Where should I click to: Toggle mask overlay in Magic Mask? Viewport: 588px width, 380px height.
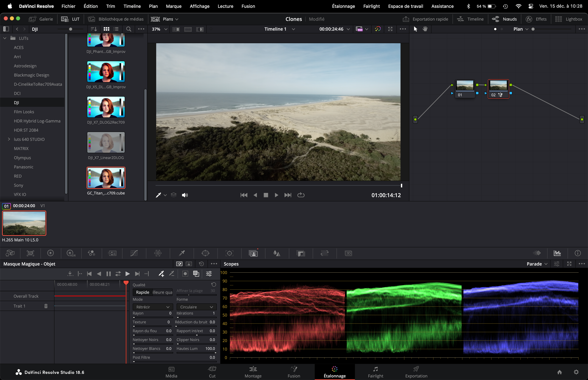pyautogui.click(x=196, y=274)
